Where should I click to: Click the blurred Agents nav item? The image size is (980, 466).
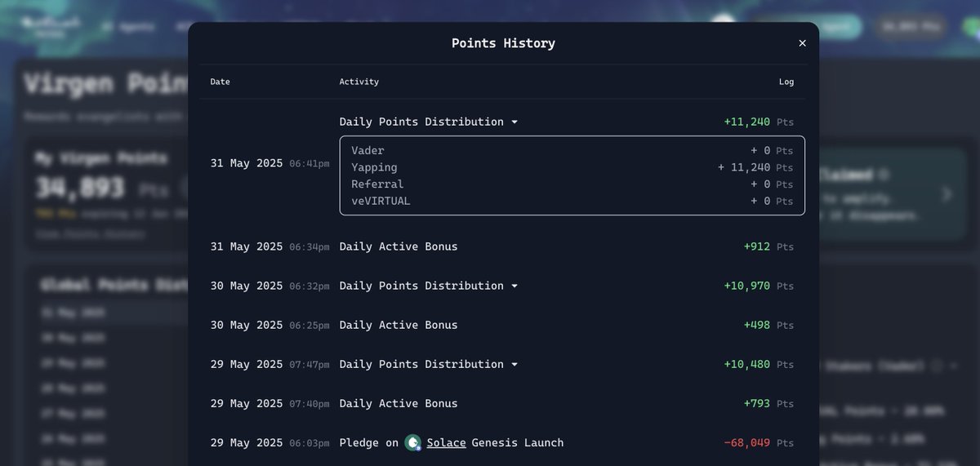click(128, 26)
